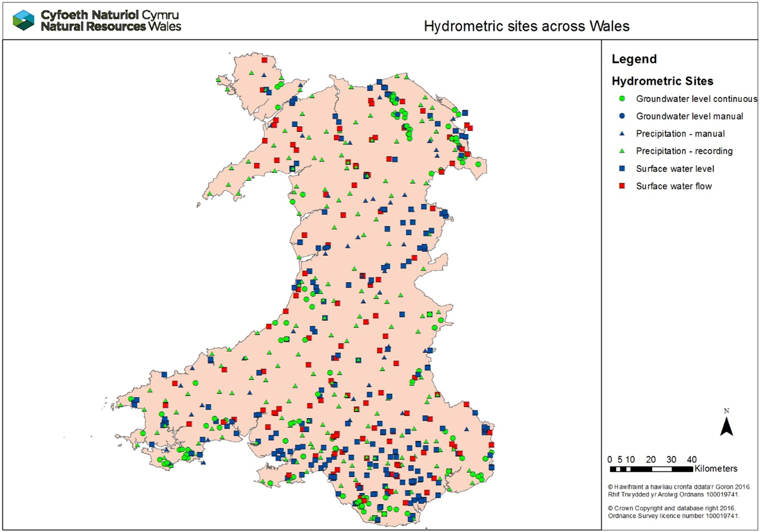The height and width of the screenshot is (532, 760).
Task: Select the green triangle legend symbol
Action: [622, 151]
